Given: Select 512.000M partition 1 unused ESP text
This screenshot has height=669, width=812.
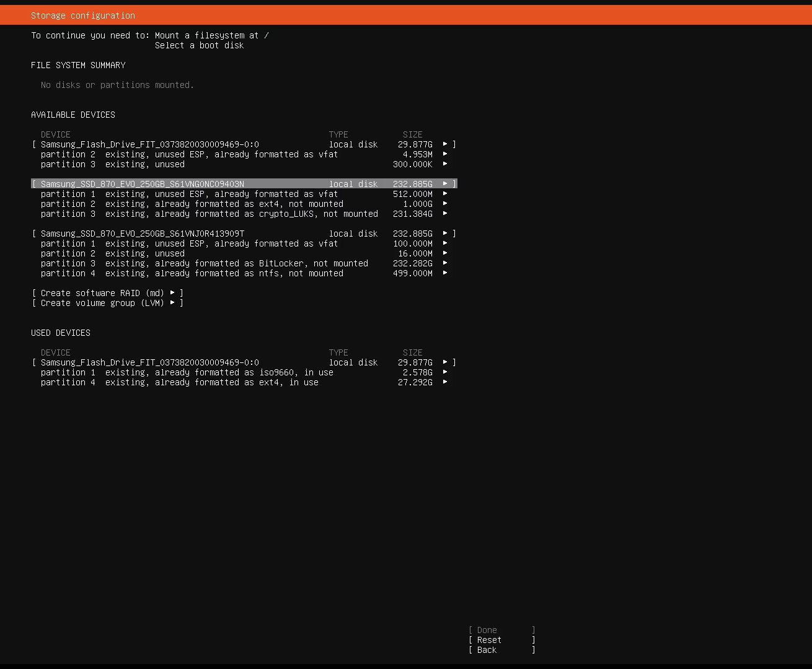Looking at the screenshot, I should coord(190,194).
